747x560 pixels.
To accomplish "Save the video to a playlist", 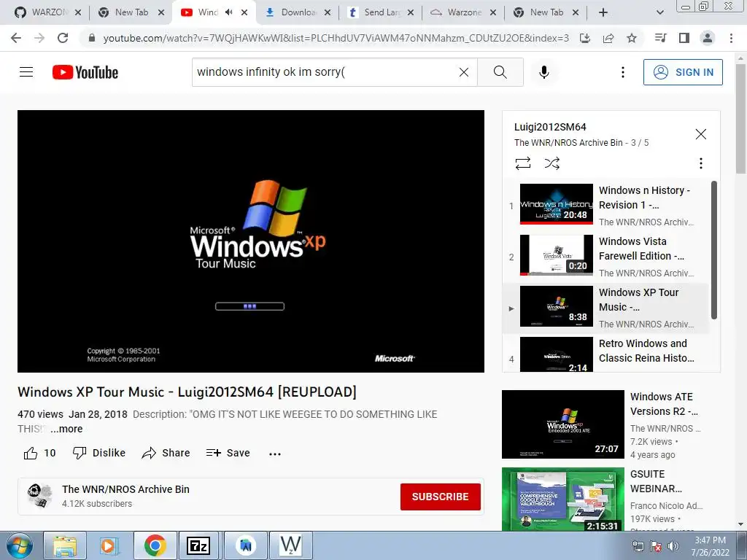I will 228,453.
